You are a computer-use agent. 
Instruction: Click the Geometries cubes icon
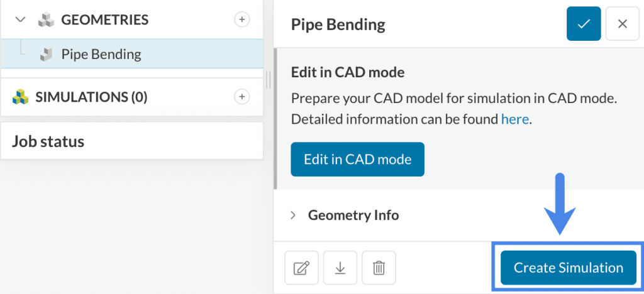(x=45, y=20)
